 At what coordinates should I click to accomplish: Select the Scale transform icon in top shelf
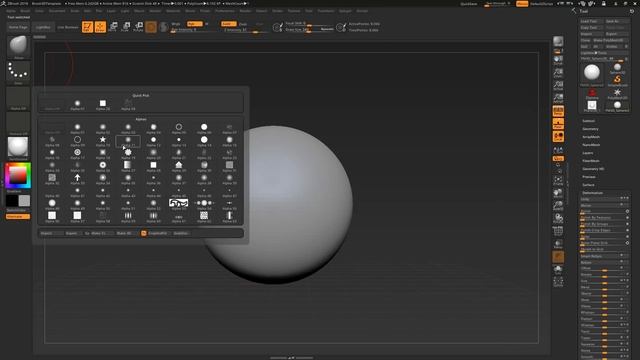[x=126, y=27]
